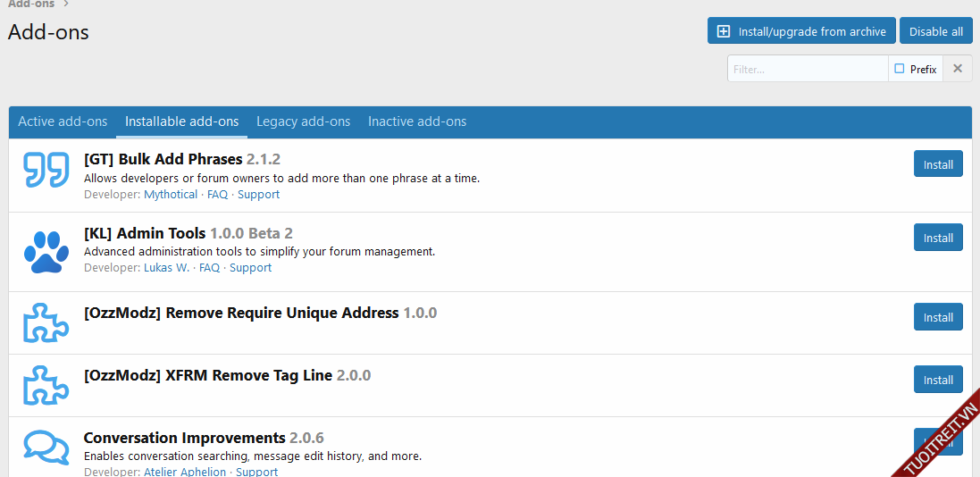Clear the filter with the X icon
980x477 pixels.
(x=958, y=69)
